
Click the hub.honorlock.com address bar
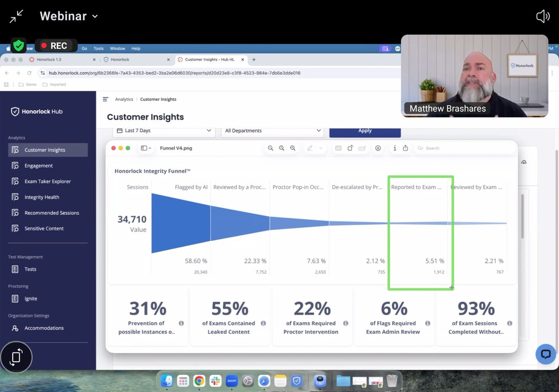pos(219,73)
